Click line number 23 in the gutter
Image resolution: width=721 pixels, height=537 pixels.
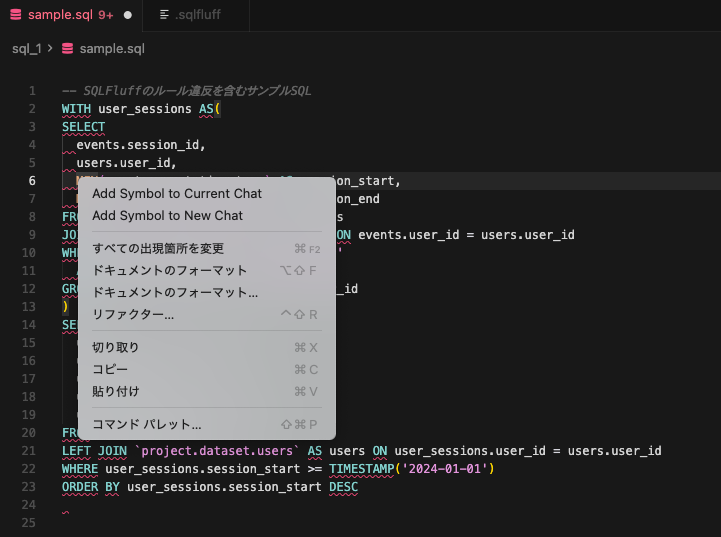(x=32, y=487)
